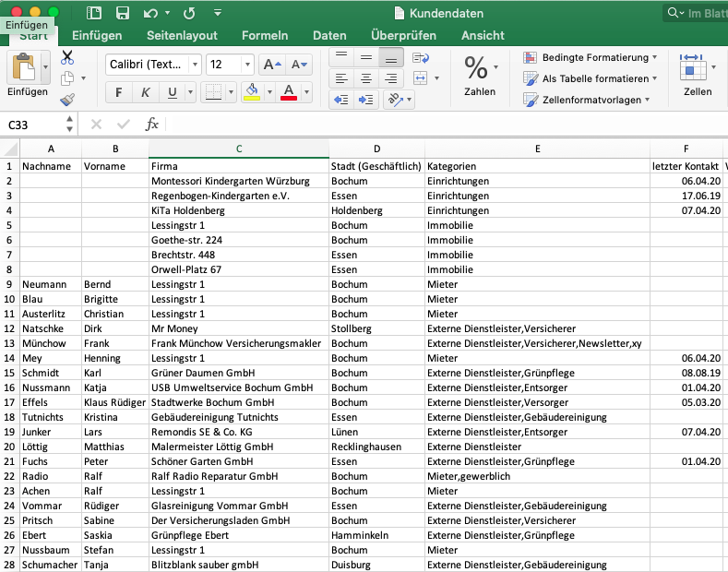Increase font size with the large A icon
The height and width of the screenshot is (572, 728).
click(272, 65)
